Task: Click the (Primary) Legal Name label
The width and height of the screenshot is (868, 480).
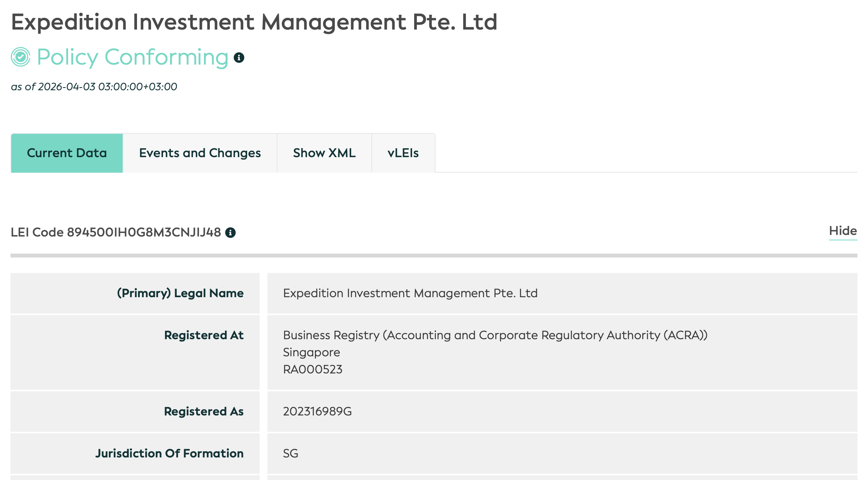Action: coord(180,293)
